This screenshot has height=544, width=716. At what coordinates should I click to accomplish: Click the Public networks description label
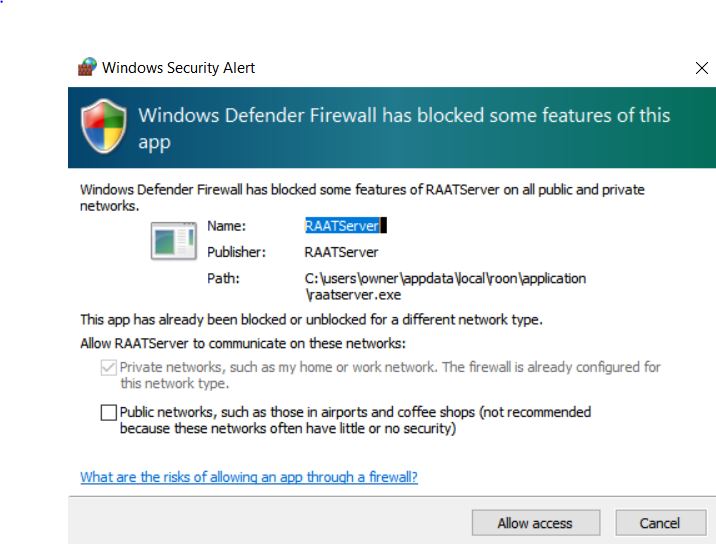point(355,420)
